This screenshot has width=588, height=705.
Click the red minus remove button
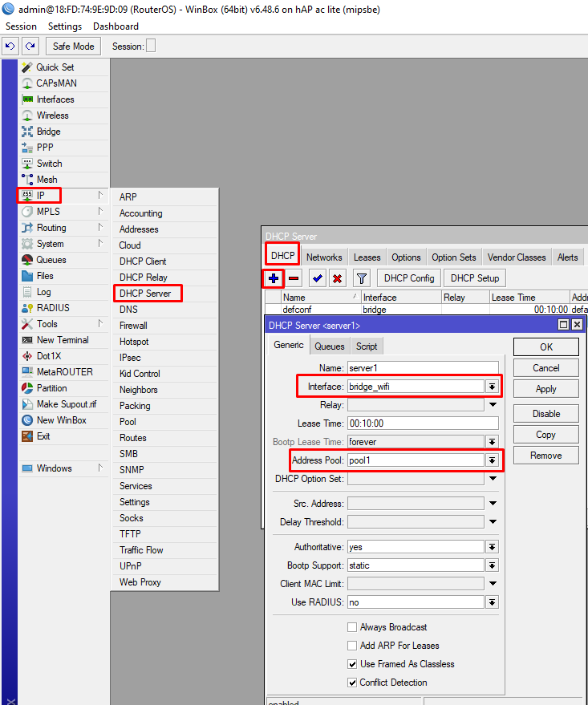[294, 279]
